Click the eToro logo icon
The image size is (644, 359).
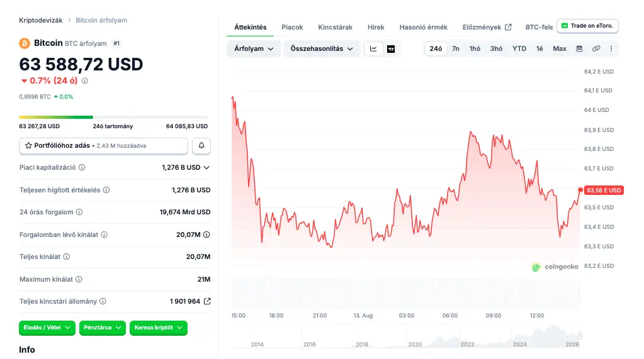(x=565, y=26)
